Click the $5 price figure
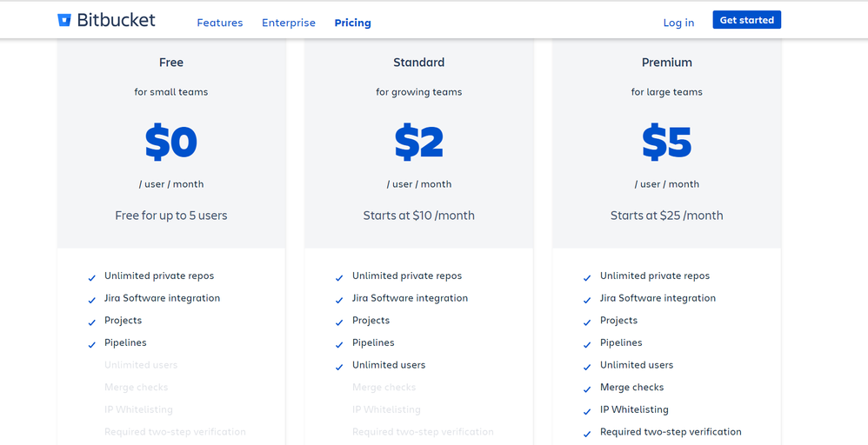This screenshot has width=868, height=445. 666,143
